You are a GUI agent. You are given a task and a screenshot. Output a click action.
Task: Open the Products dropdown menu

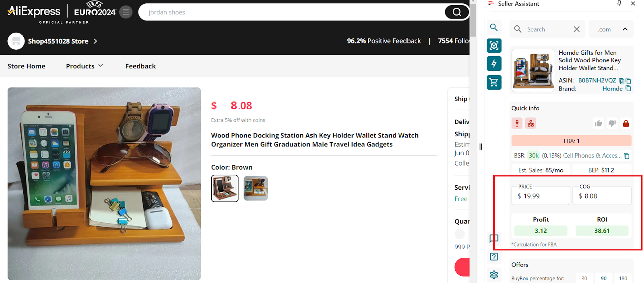(84, 66)
